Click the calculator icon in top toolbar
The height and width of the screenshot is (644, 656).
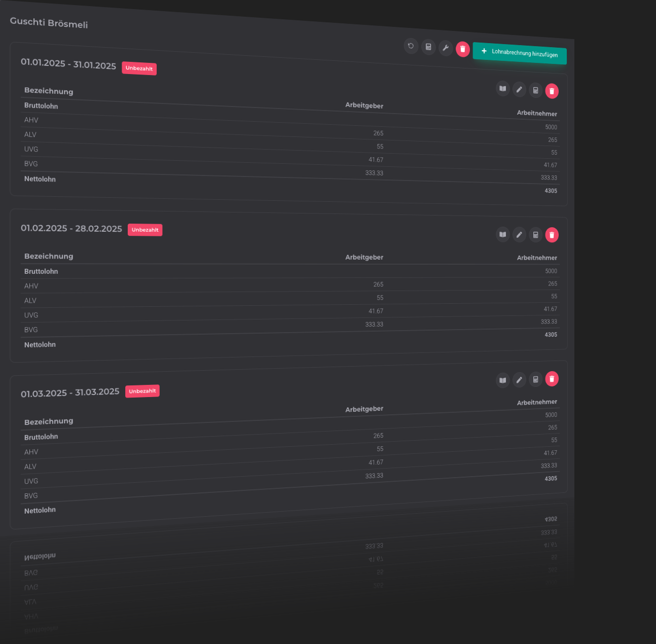coord(428,47)
